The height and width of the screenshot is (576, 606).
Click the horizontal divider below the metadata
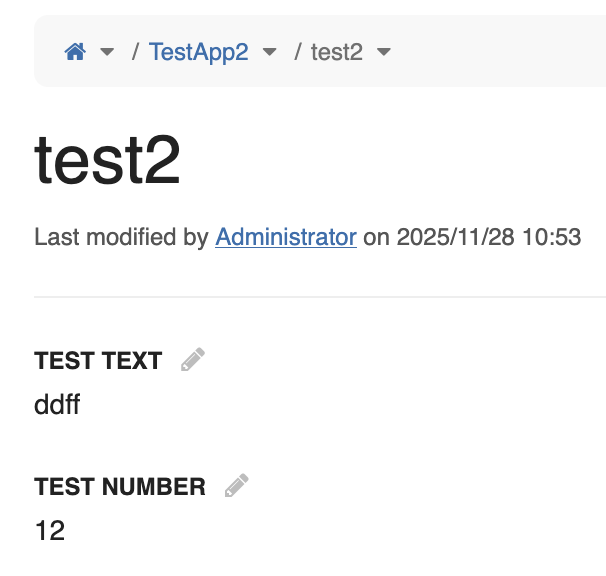(320, 297)
